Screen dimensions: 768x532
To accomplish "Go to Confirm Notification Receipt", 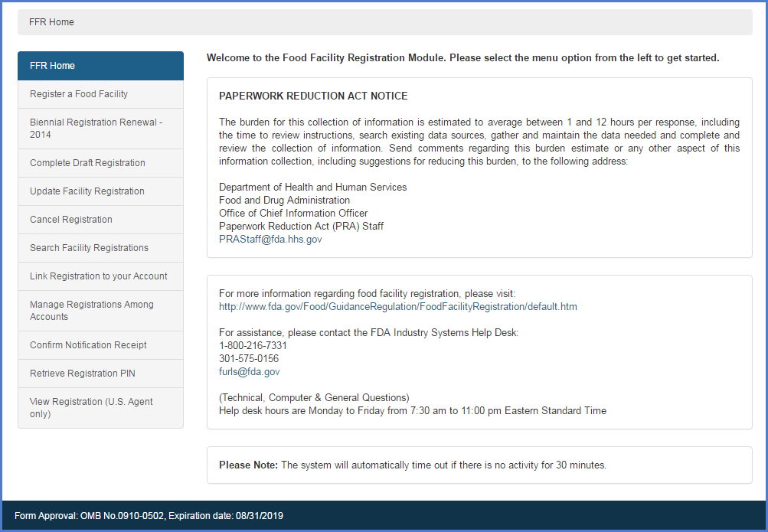I will pyautogui.click(x=88, y=345).
